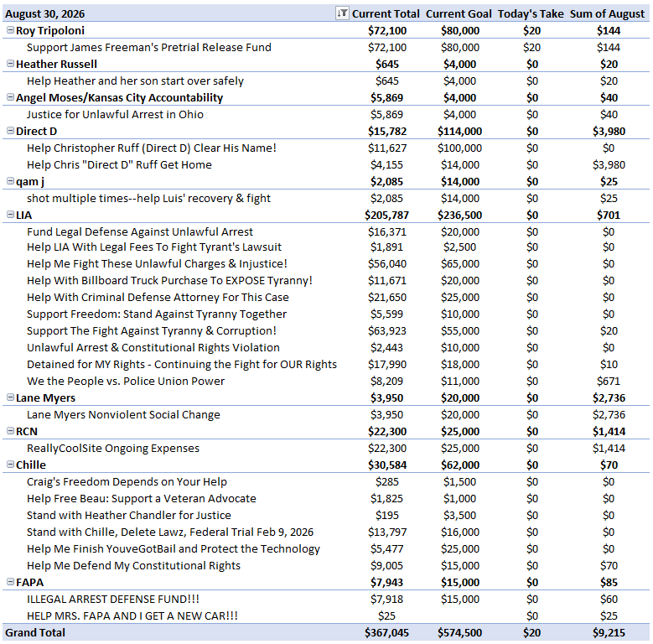Select the Sum of August column header
This screenshot has height=644, width=653.
(x=607, y=13)
